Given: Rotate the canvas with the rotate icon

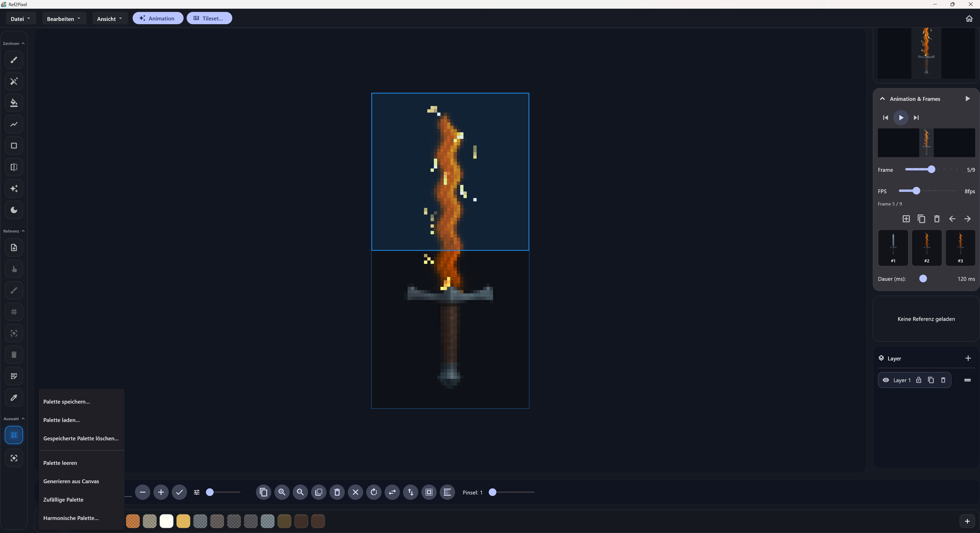Looking at the screenshot, I should pyautogui.click(x=374, y=492).
